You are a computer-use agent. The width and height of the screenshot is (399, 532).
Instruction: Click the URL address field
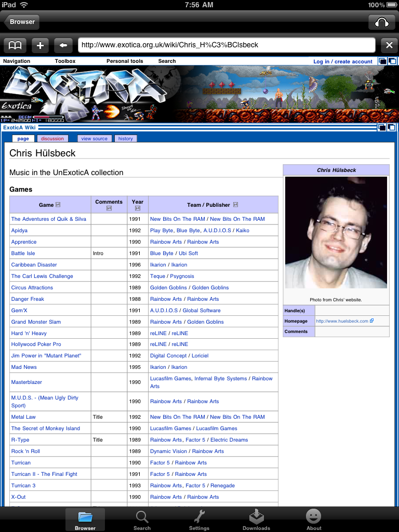(227, 45)
